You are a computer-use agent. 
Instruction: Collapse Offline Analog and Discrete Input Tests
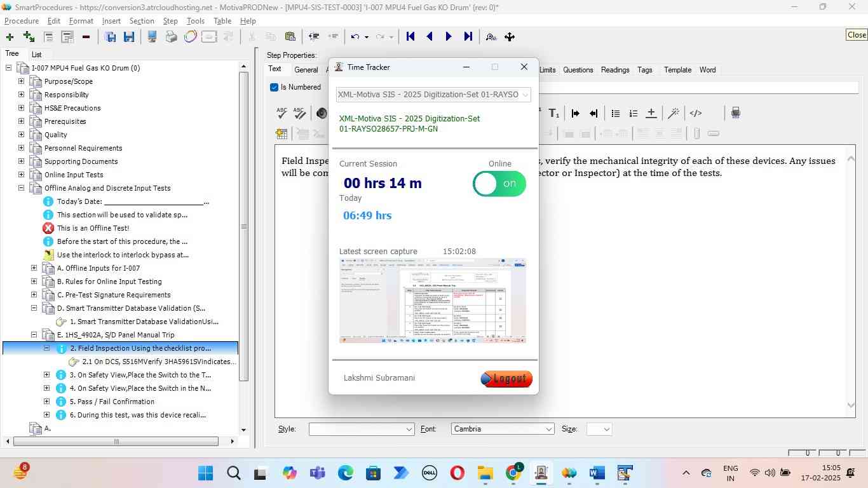pyautogui.click(x=22, y=188)
